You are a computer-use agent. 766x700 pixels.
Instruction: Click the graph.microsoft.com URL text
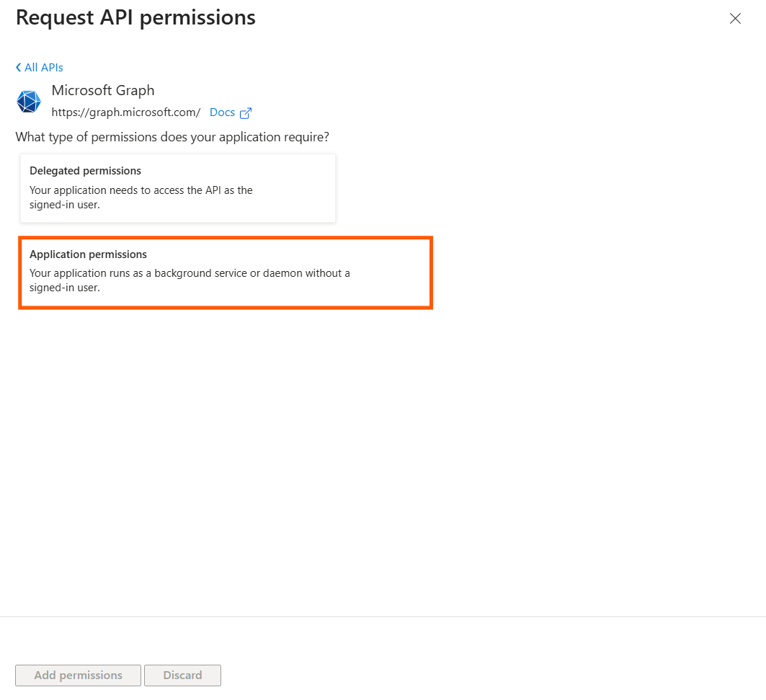click(126, 112)
